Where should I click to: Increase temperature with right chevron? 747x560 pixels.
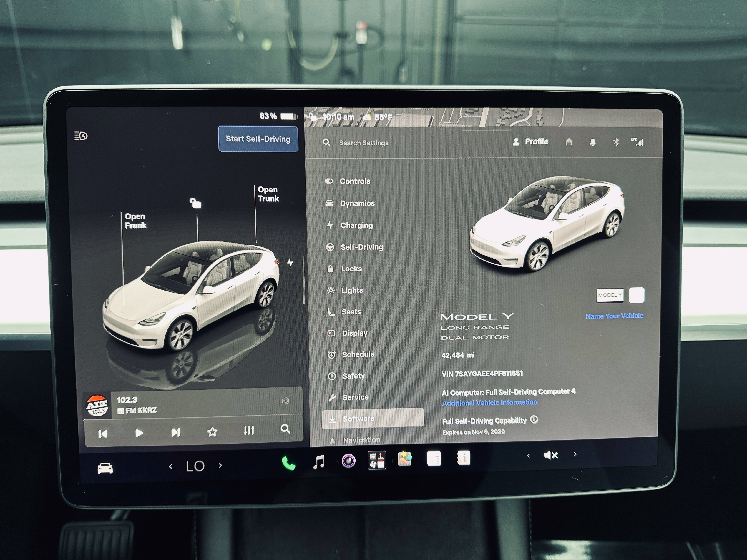click(x=220, y=466)
